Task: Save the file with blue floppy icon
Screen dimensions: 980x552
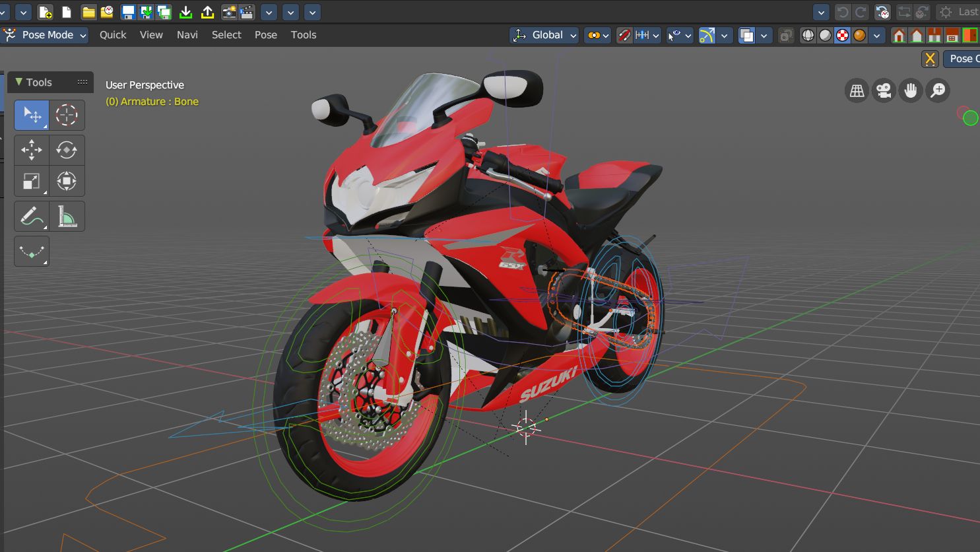Action: point(129,12)
